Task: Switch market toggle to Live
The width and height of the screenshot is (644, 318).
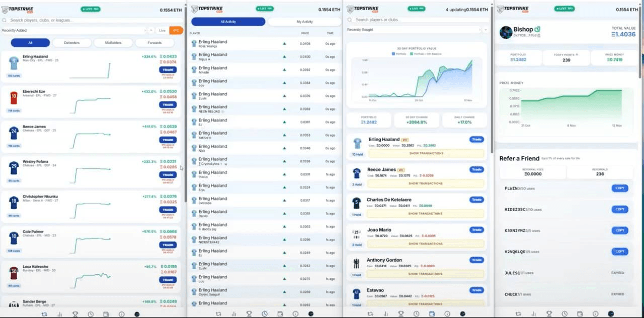Action: pyautogui.click(x=163, y=31)
